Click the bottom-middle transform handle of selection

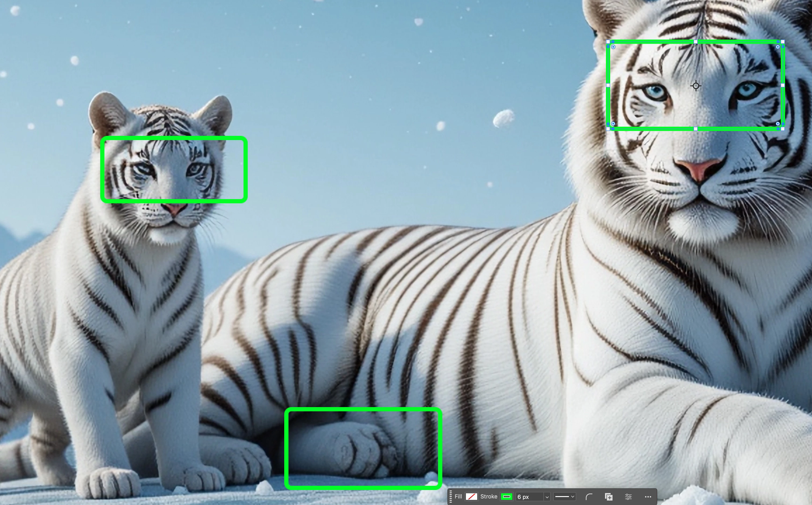point(695,129)
